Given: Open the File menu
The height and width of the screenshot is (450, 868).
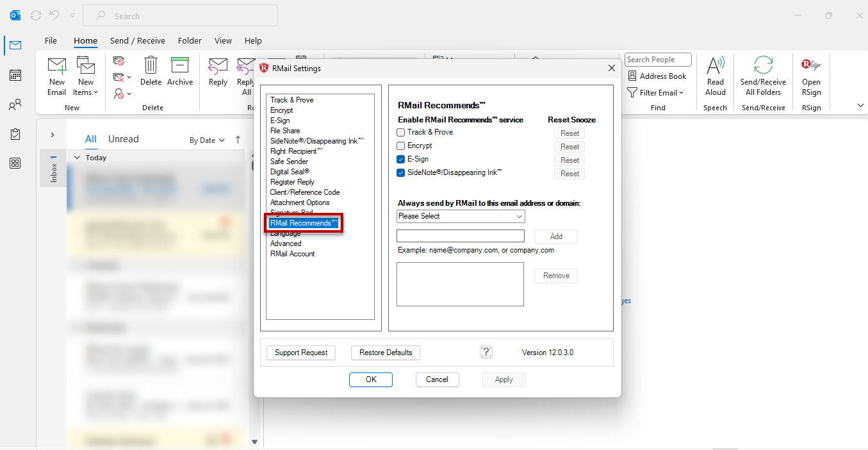Looking at the screenshot, I should click(51, 40).
